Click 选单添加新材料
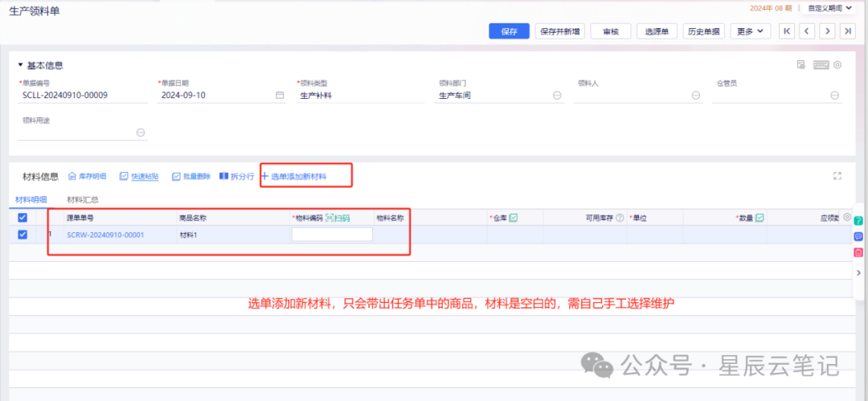 (x=293, y=176)
